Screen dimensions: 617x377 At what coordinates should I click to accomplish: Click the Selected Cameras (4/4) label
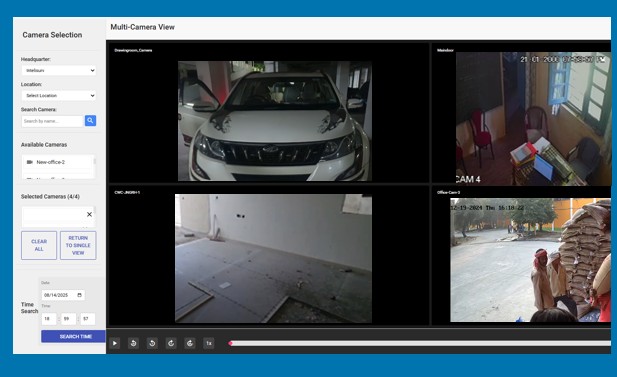tap(50, 196)
